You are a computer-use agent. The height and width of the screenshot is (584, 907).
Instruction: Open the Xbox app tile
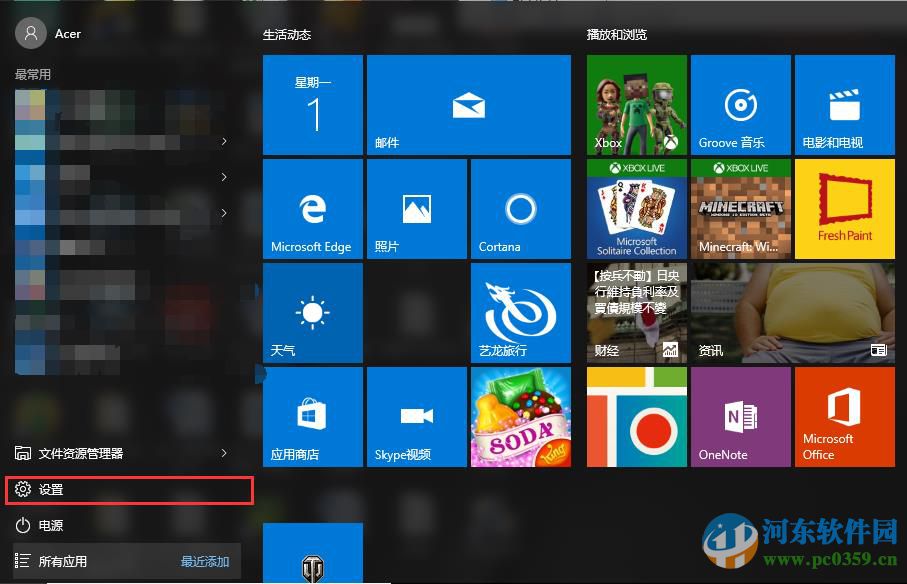636,104
